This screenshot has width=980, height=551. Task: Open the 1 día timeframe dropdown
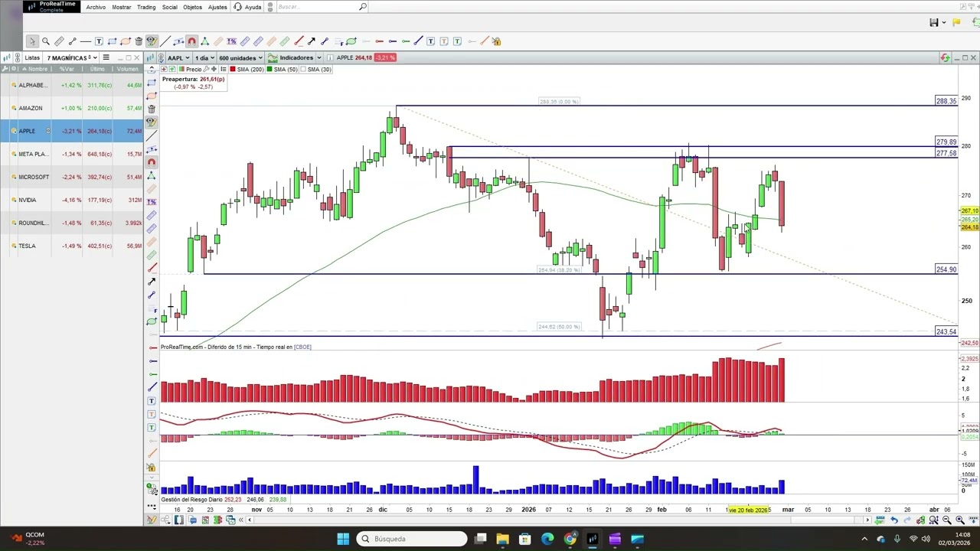[204, 57]
